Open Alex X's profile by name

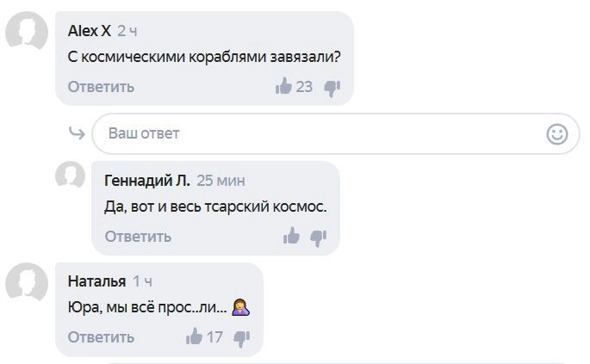point(89,31)
